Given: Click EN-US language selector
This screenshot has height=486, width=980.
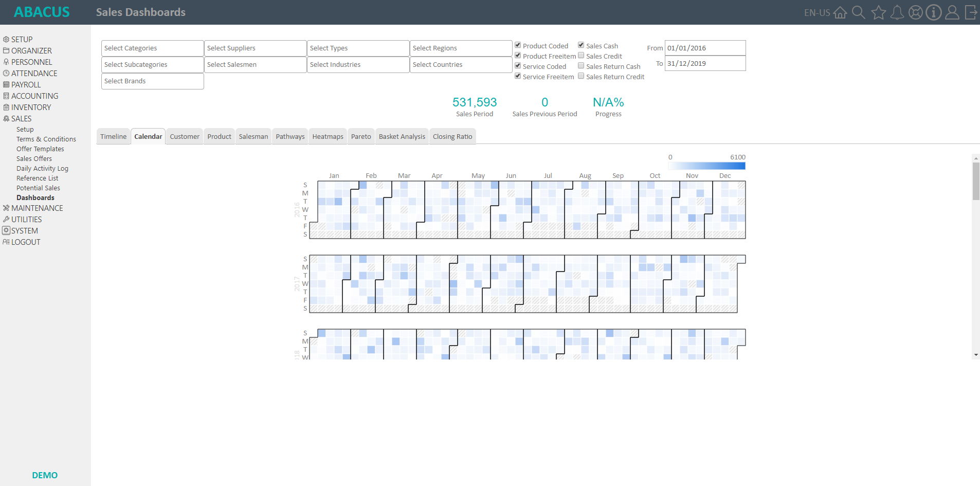Looking at the screenshot, I should (x=817, y=13).
